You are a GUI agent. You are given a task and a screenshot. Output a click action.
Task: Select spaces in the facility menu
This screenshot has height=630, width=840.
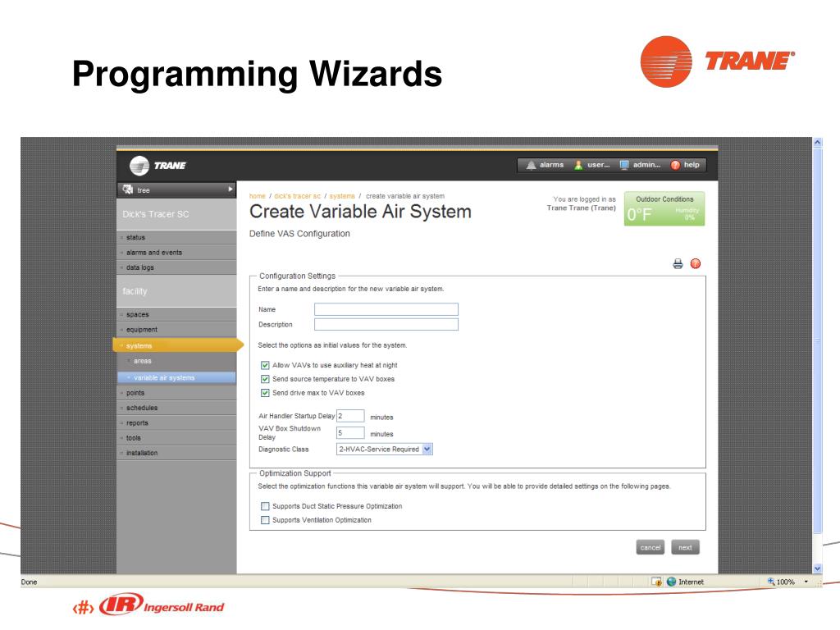pyautogui.click(x=176, y=314)
